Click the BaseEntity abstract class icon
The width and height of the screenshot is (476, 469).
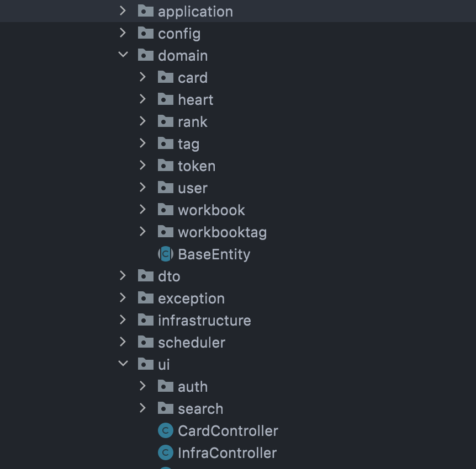click(x=166, y=254)
